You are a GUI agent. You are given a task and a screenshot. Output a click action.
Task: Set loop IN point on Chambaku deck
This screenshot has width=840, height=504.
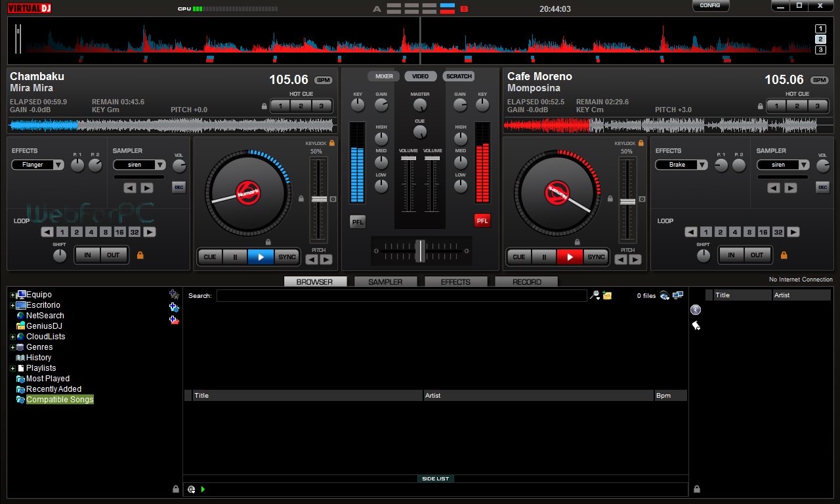pos(88,255)
